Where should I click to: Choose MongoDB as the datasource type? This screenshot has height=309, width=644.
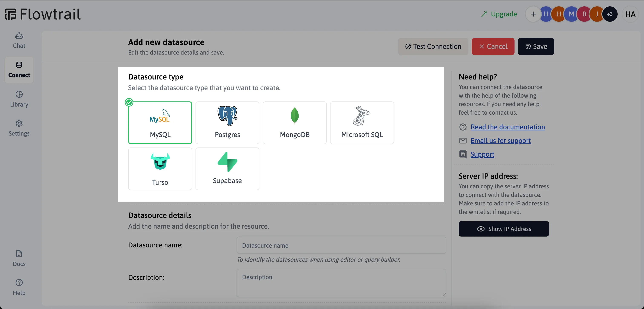(x=295, y=123)
